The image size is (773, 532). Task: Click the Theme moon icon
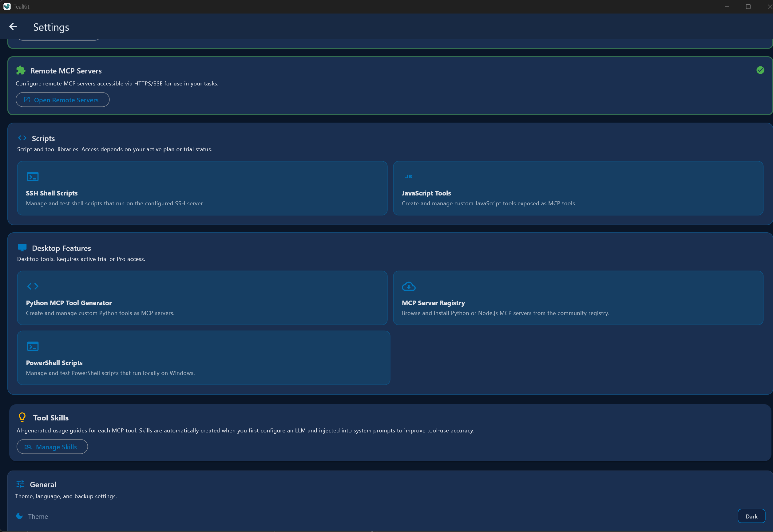coord(20,516)
